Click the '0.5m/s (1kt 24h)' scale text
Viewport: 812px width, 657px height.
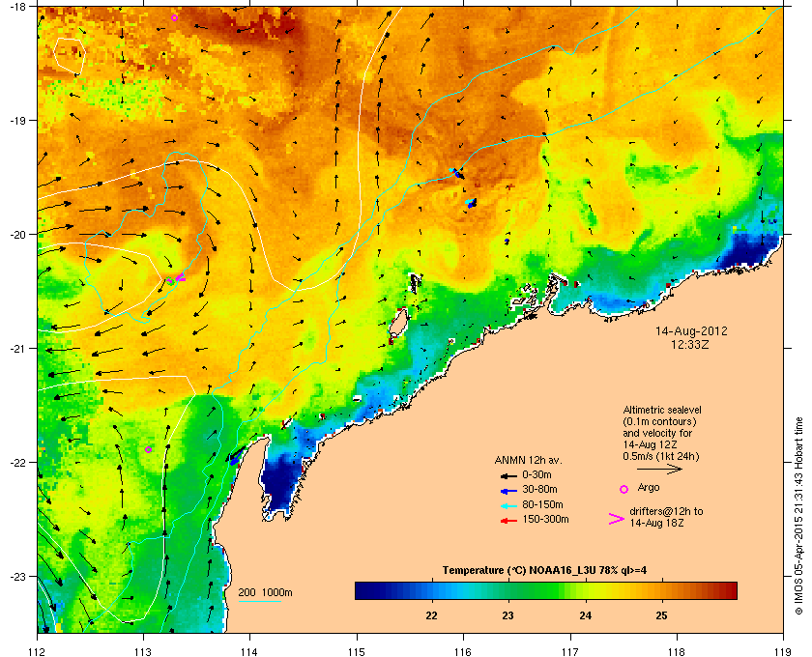pos(661,456)
